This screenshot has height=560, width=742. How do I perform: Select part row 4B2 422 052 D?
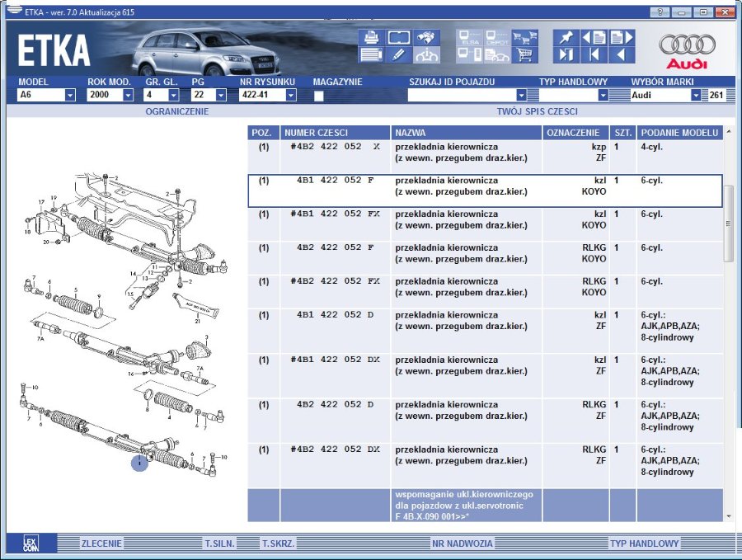(485, 421)
